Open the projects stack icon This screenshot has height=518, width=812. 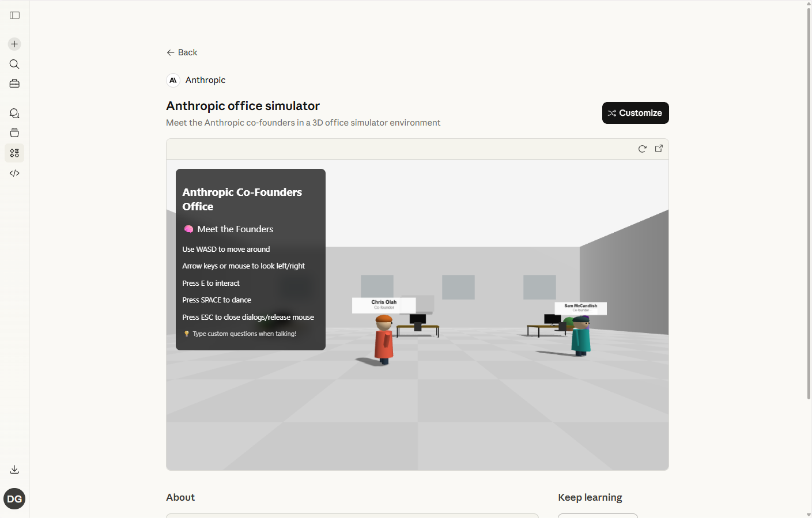click(x=14, y=133)
